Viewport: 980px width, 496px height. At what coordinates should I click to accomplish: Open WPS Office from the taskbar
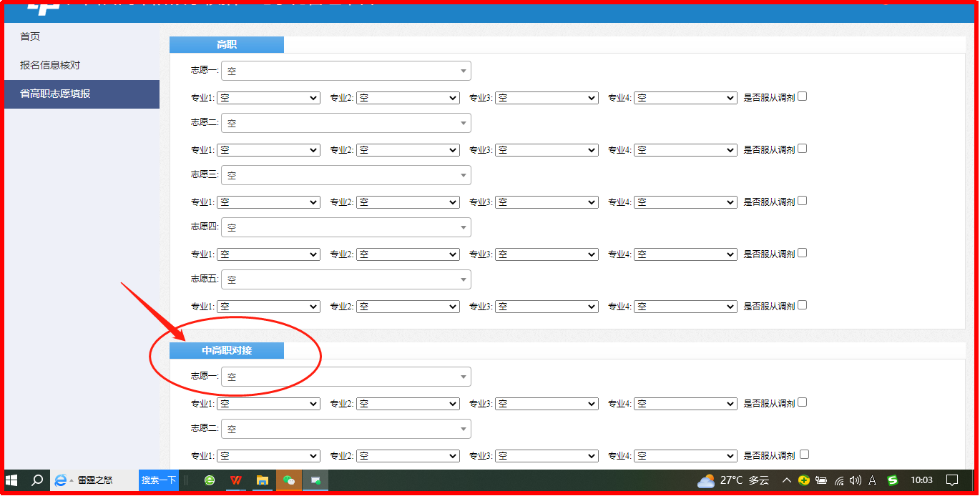tap(235, 480)
